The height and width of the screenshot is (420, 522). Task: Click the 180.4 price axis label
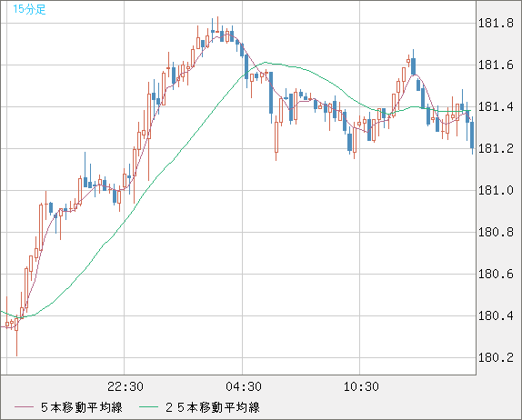pyautogui.click(x=496, y=315)
